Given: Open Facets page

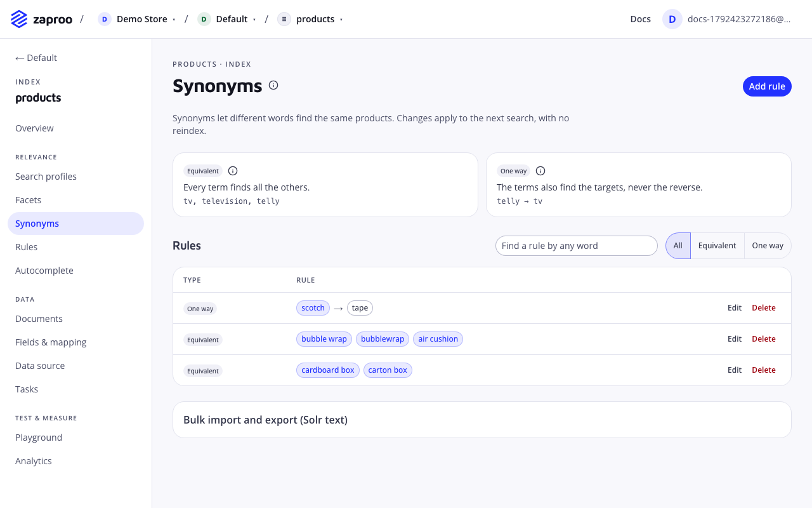Looking at the screenshot, I should [75, 200].
